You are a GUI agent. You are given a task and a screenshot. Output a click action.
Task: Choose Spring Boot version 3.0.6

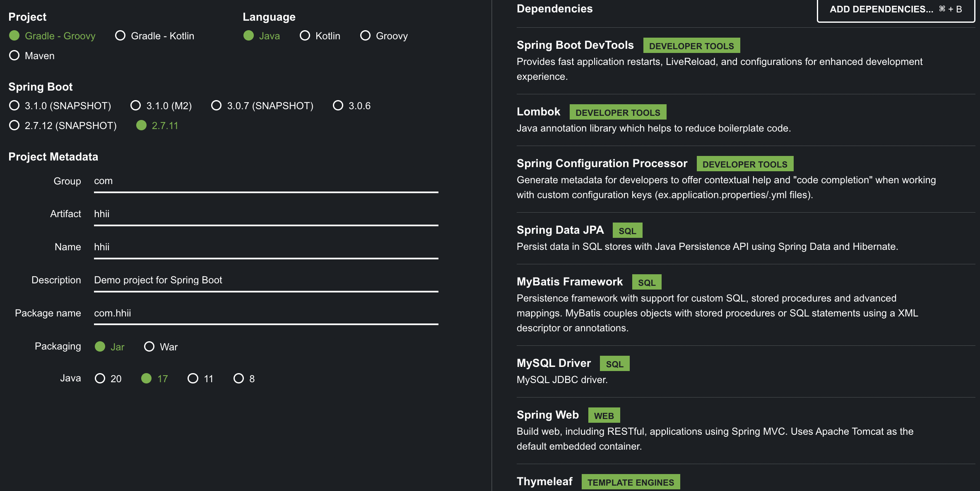click(x=338, y=105)
